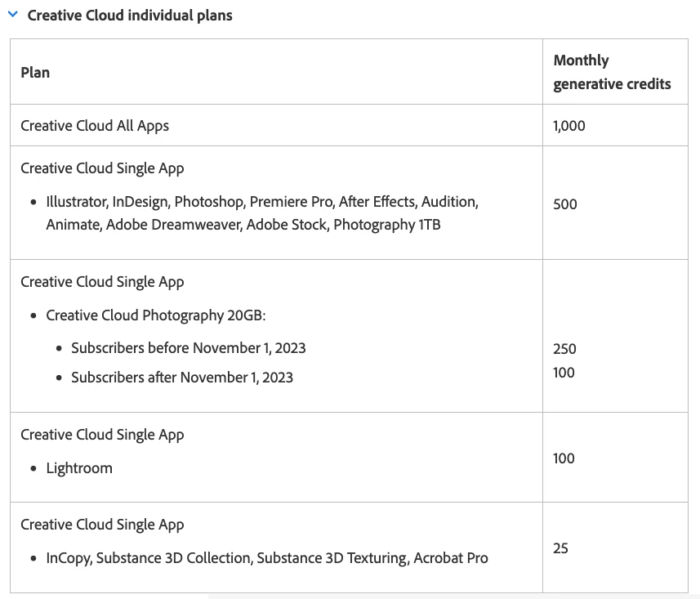Click the 'Lightroom' bullet item

pyautogui.click(x=79, y=468)
